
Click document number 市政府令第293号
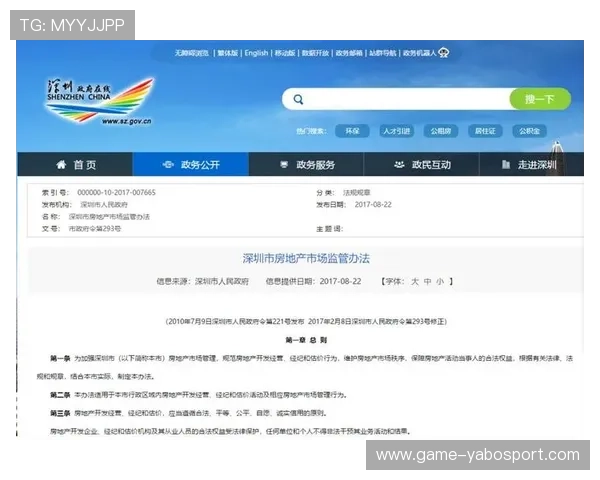[95, 229]
